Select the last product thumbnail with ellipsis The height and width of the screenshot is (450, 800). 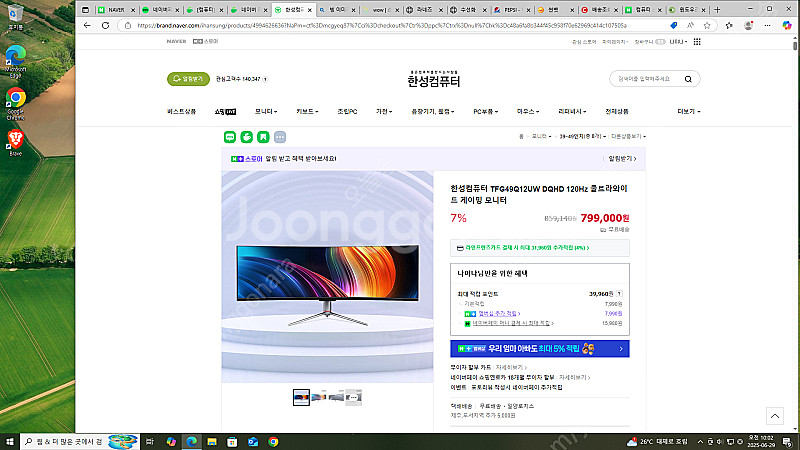(x=354, y=397)
